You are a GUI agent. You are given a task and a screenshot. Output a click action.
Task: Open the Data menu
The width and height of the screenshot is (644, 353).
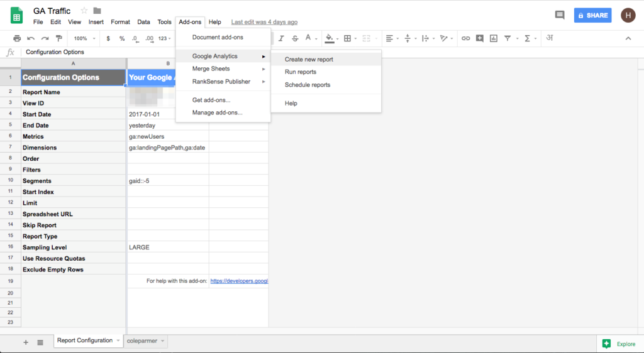[x=144, y=22]
